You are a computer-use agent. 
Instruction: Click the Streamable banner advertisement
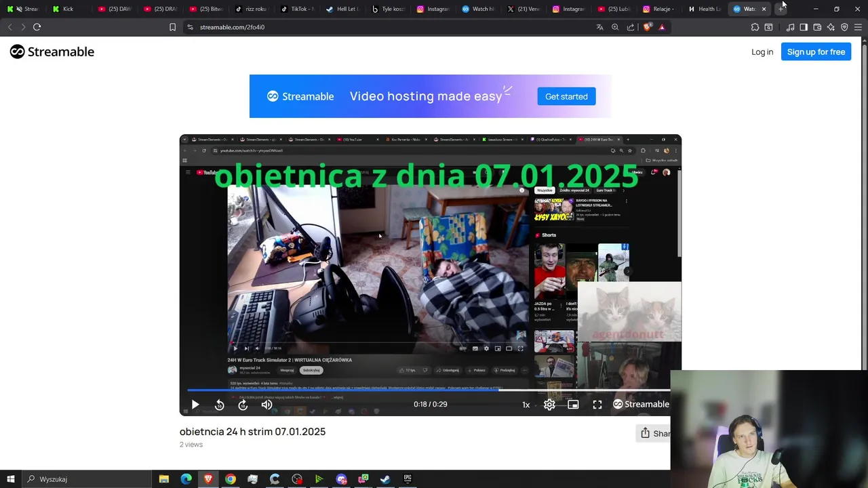click(x=430, y=96)
